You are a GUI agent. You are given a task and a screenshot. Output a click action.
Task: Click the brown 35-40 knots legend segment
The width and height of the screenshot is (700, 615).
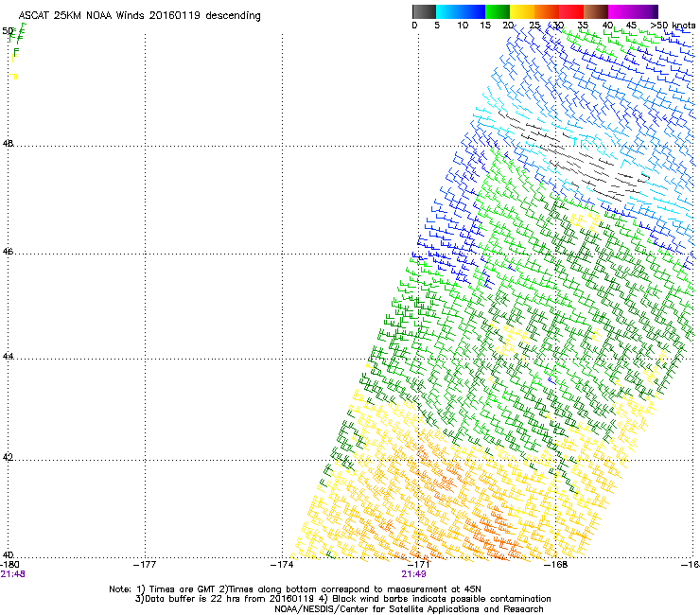[596, 11]
